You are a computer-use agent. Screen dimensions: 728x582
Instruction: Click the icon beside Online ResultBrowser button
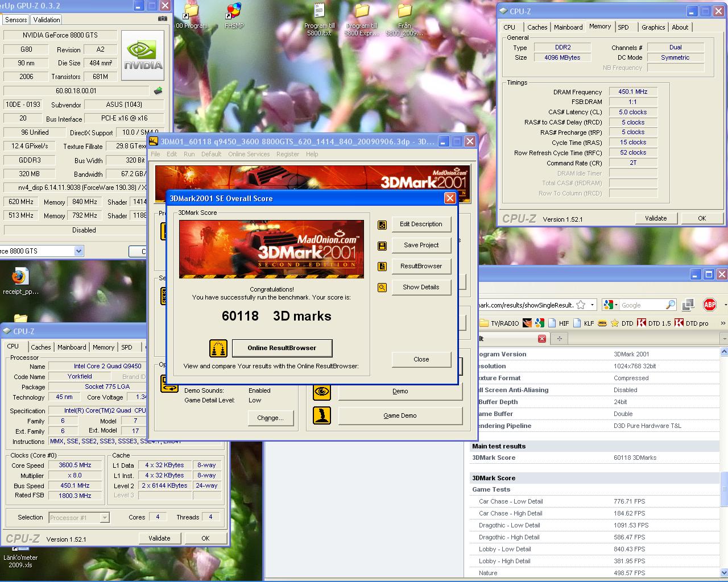[218, 348]
